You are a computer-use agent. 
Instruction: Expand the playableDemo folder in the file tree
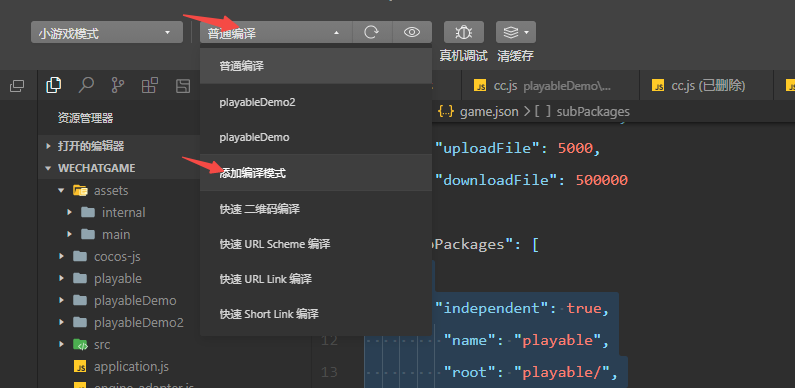tap(61, 300)
